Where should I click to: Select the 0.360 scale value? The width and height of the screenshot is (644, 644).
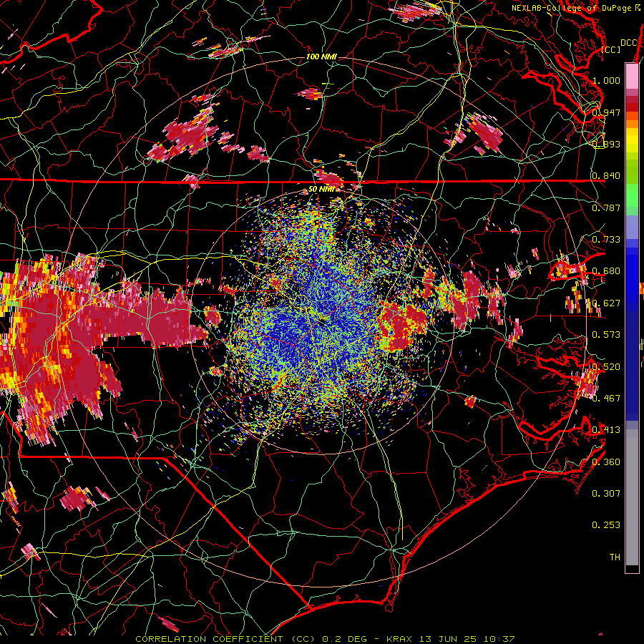click(x=606, y=462)
